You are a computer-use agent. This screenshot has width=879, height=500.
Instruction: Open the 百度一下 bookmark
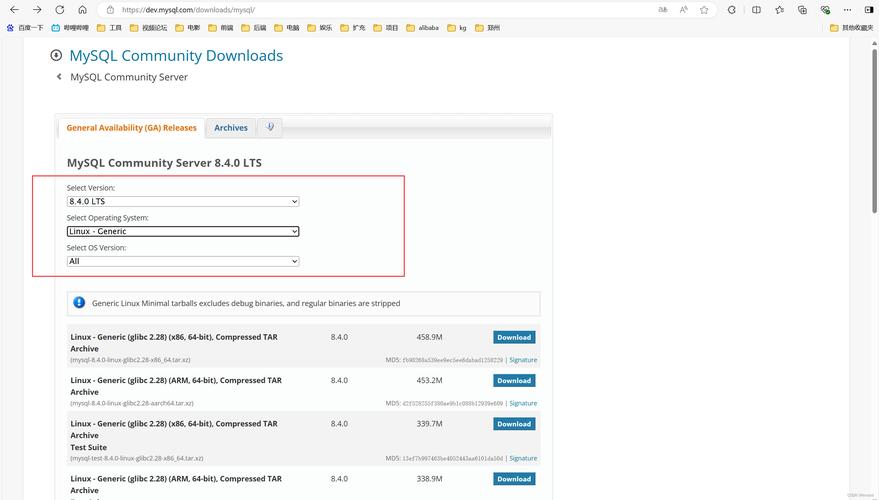[x=25, y=27]
